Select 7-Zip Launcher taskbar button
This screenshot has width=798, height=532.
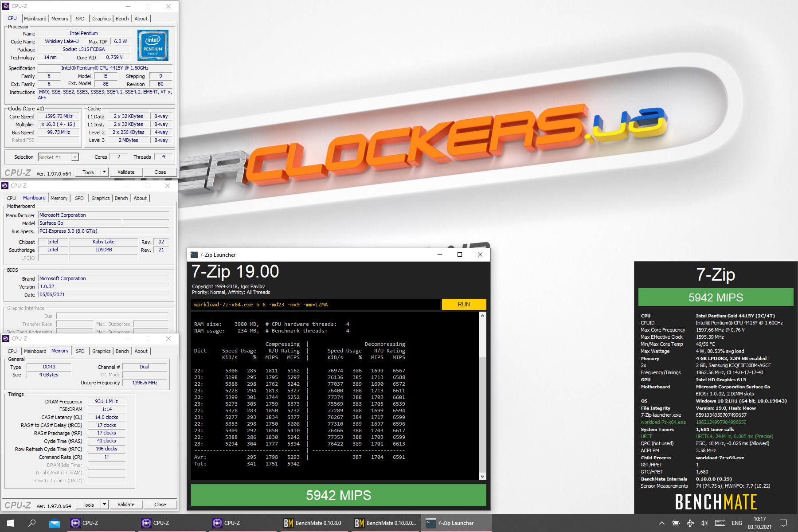point(456,523)
